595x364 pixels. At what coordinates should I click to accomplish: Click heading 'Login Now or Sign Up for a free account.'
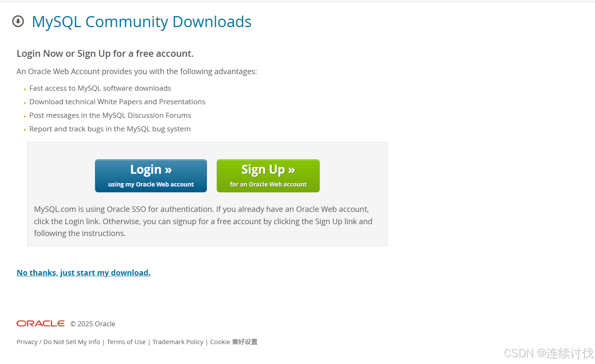click(x=105, y=53)
